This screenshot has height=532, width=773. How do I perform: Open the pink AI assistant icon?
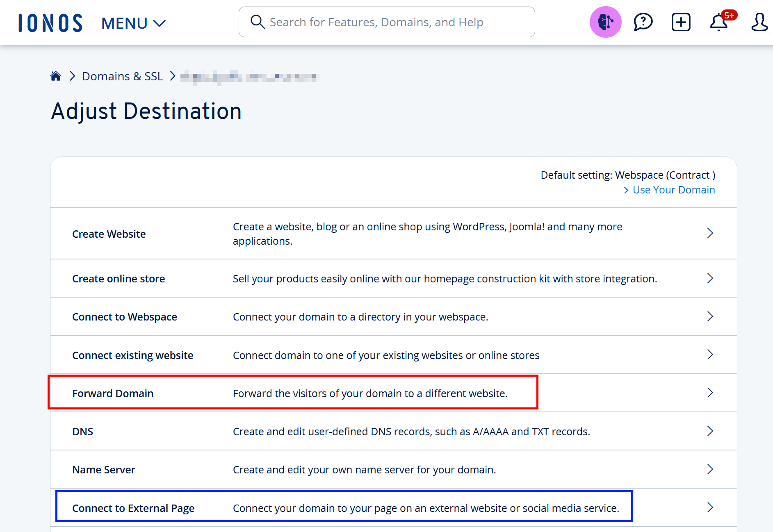pyautogui.click(x=605, y=22)
